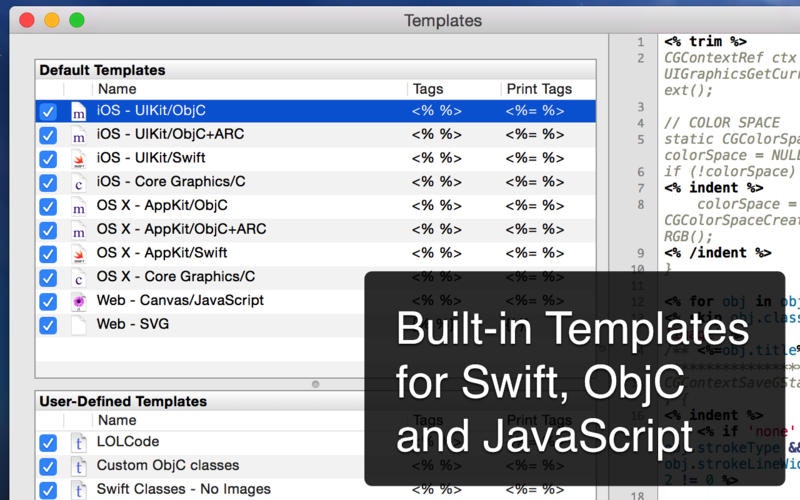This screenshot has height=500, width=800.
Task: Uncheck the LOLCode template checkbox
Action: coord(48,442)
